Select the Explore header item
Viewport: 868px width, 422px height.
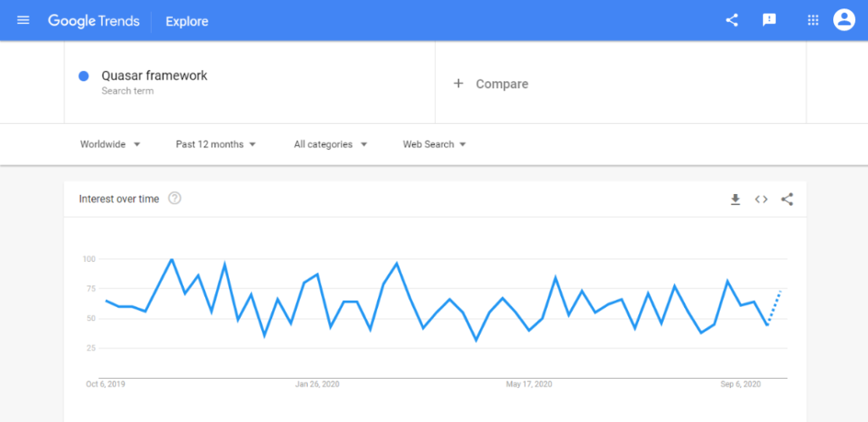[x=186, y=20]
